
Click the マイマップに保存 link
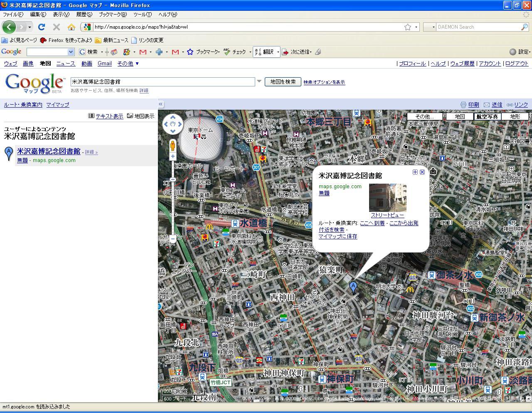tap(338, 236)
